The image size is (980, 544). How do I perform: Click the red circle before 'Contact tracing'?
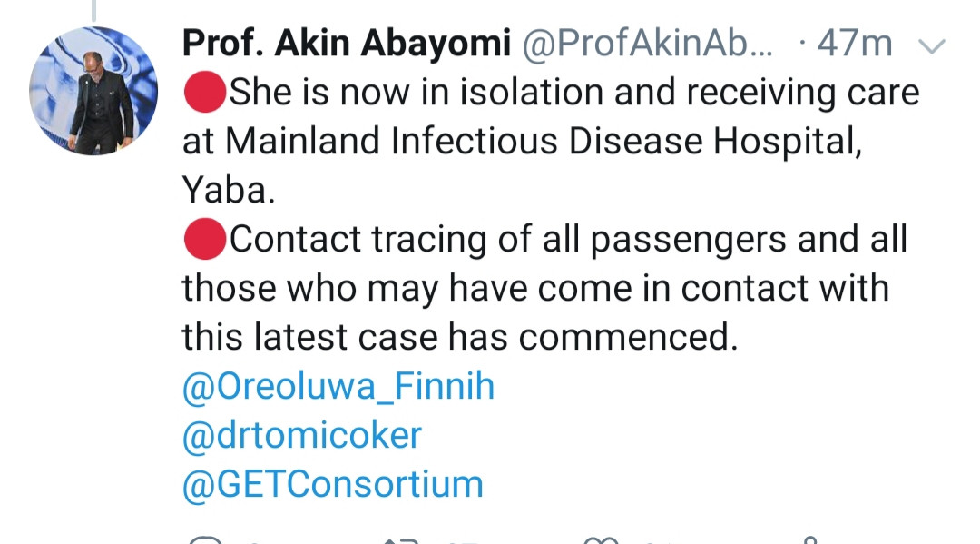tap(205, 239)
